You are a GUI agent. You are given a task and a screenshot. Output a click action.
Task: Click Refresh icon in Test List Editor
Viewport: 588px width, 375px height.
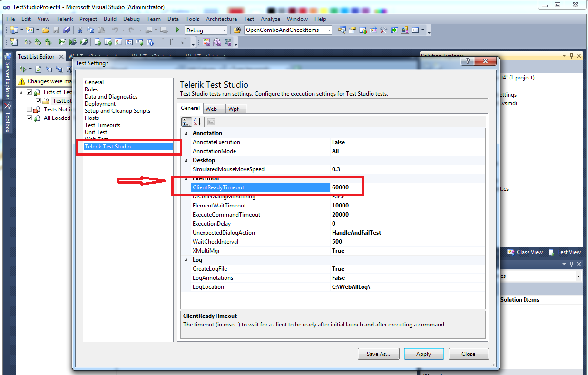(x=38, y=69)
